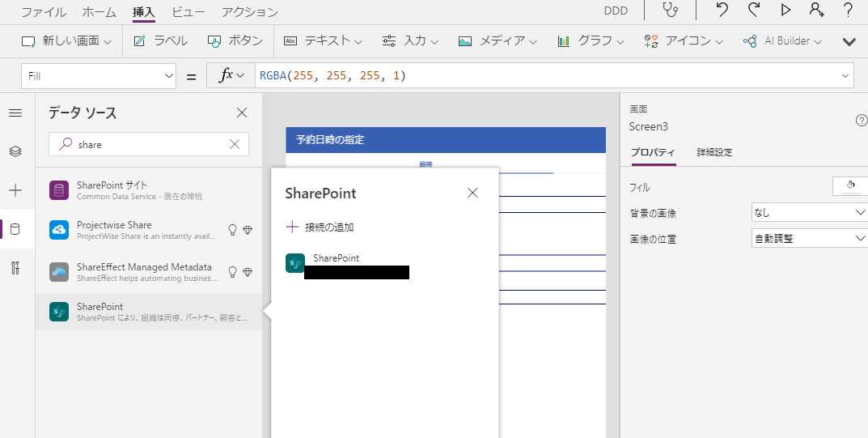Open the Insert plus icon in left rail
The height and width of the screenshot is (438, 868).
[15, 190]
